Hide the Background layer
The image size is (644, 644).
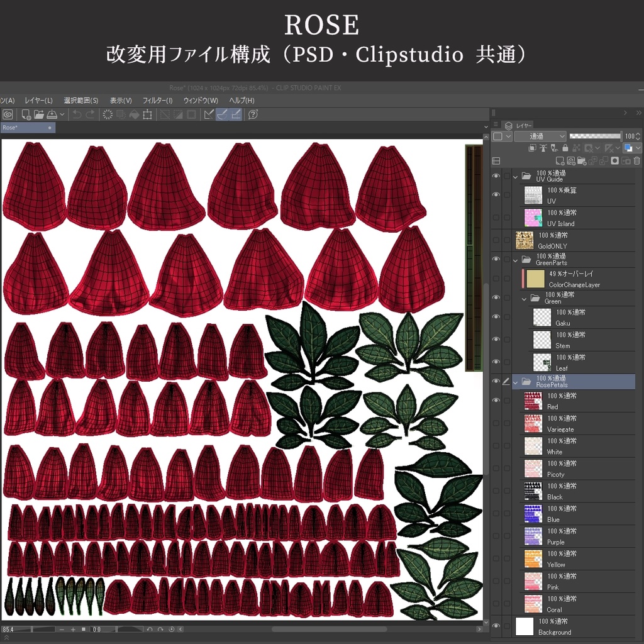coord(496,626)
